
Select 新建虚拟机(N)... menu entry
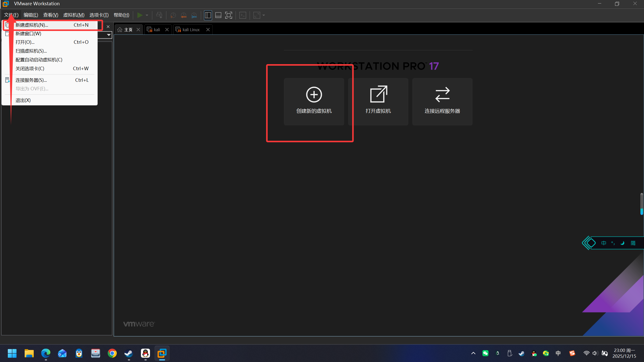[32, 25]
